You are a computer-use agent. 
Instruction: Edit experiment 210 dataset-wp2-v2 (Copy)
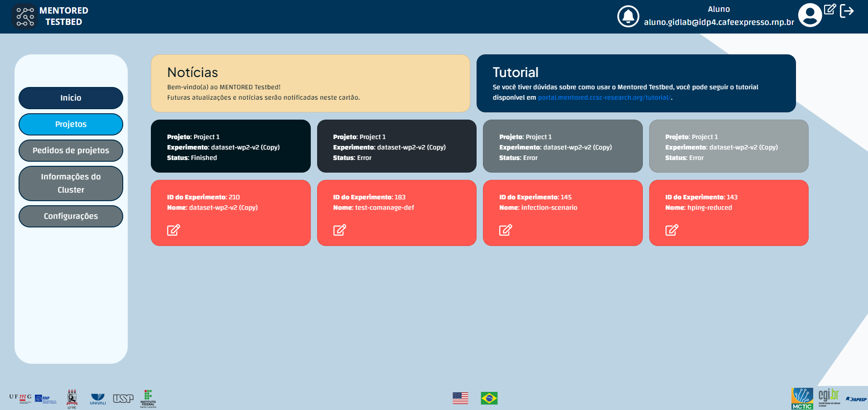[174, 230]
